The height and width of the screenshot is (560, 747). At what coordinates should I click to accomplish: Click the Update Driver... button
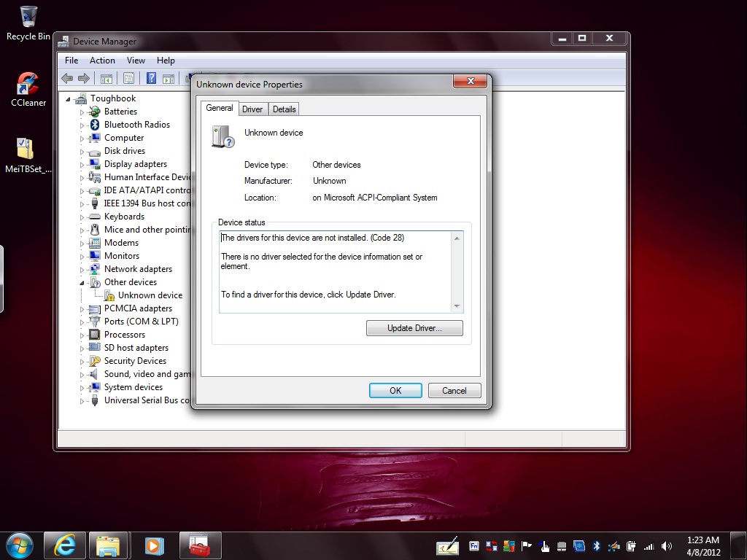414,328
